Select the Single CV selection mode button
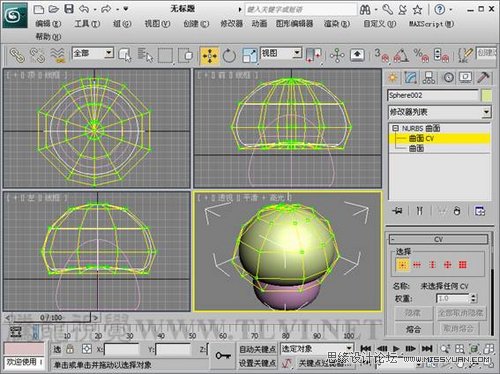The height and width of the screenshot is (374, 500). click(402, 265)
